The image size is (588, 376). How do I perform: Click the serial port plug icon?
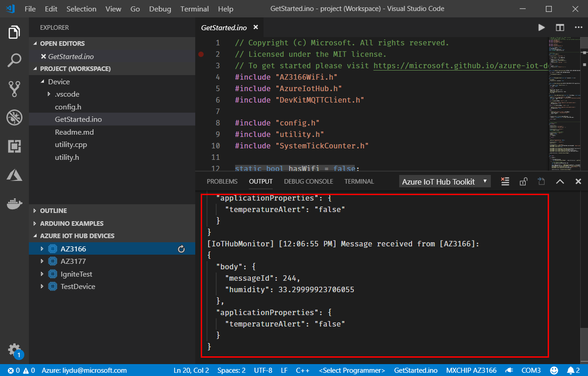click(508, 370)
